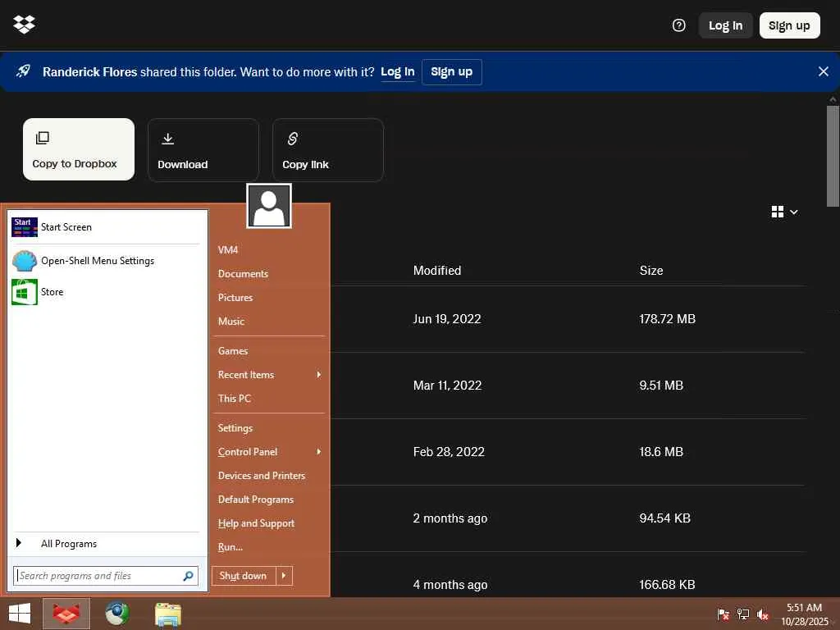Click the 9.51 MB size value
The height and width of the screenshot is (630, 840).
[661, 386]
